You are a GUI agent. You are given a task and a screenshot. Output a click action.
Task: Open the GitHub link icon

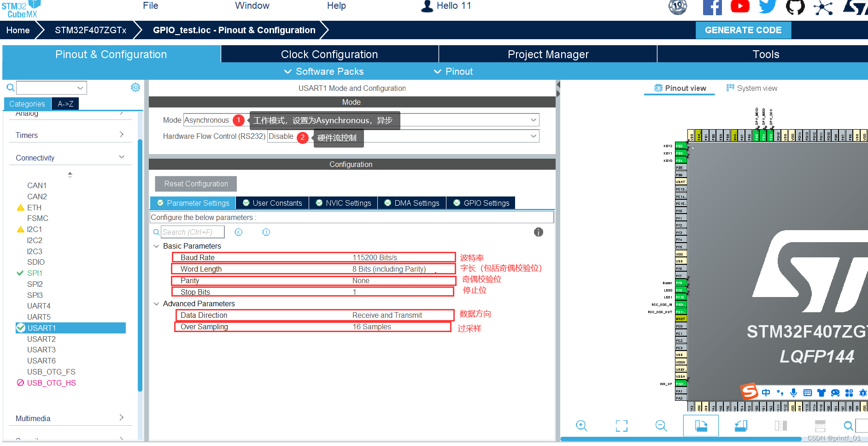tap(795, 7)
